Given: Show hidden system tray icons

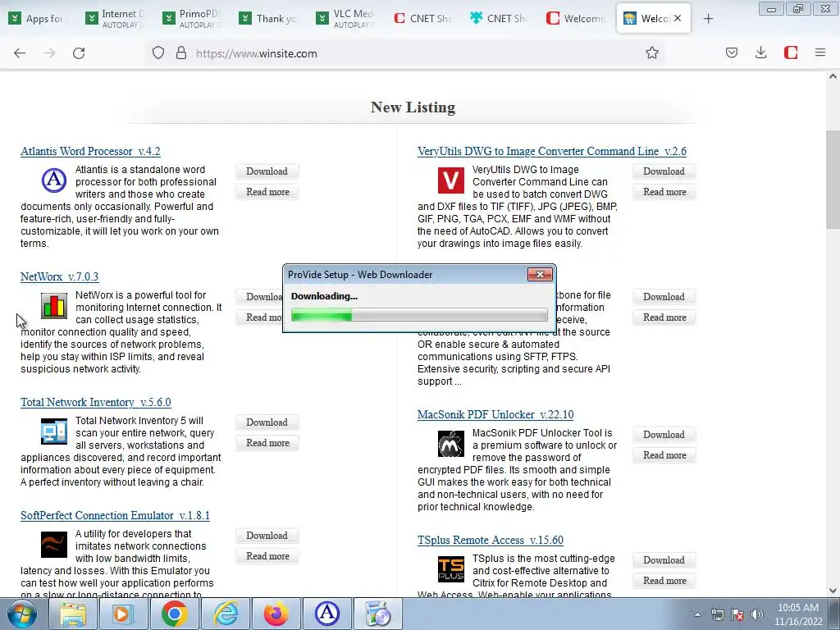Looking at the screenshot, I should coord(697,614).
